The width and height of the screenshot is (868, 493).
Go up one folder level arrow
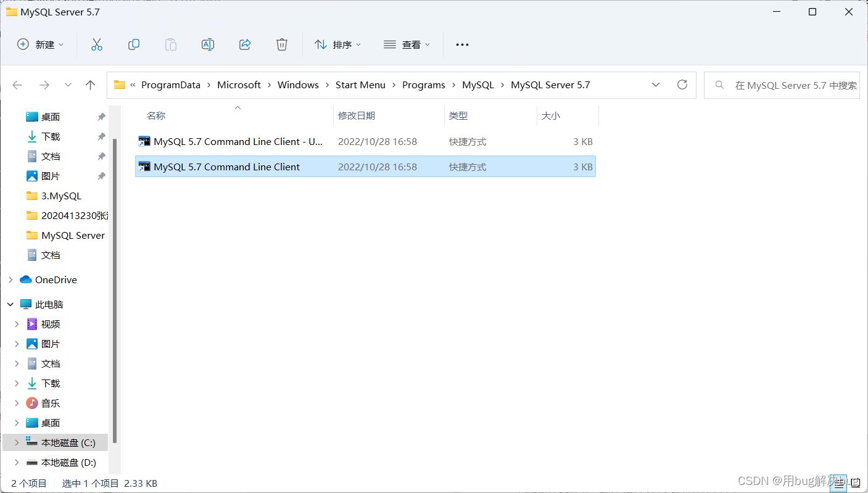click(x=91, y=85)
